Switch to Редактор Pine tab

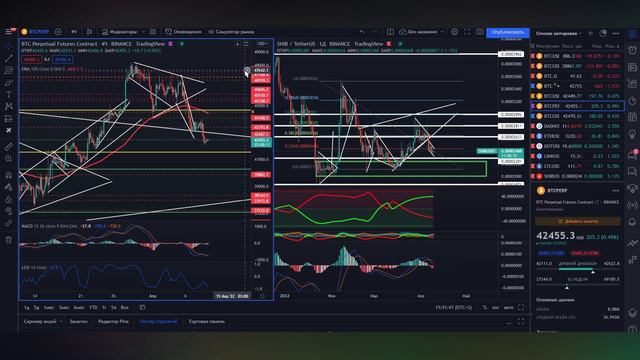point(113,322)
